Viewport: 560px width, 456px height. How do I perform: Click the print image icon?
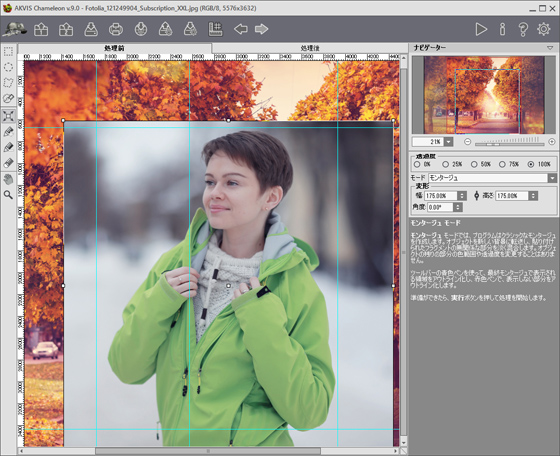click(116, 29)
